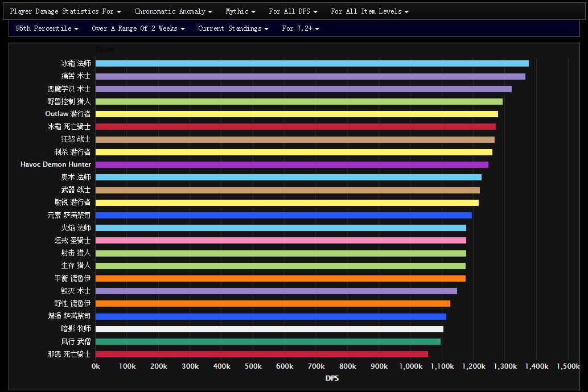The image size is (588, 392).
Task: Click the 平衡 德鲁伊 label text
Action: (72, 278)
